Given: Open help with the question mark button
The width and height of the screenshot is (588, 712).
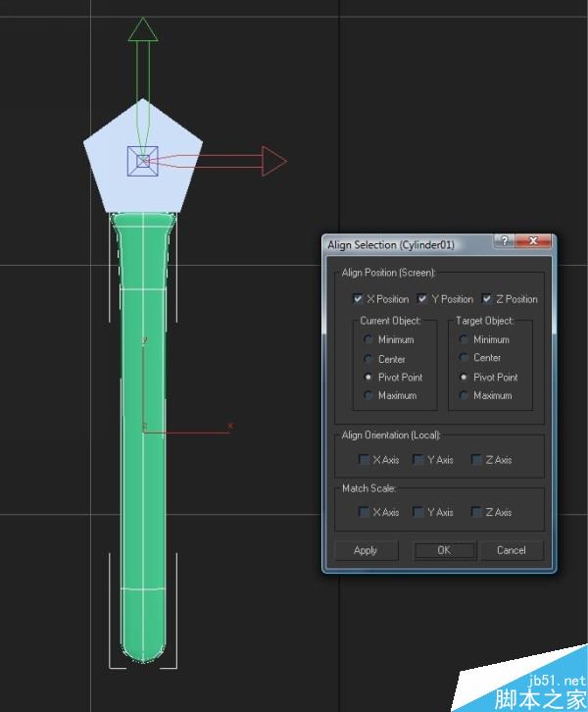Looking at the screenshot, I should coord(505,240).
